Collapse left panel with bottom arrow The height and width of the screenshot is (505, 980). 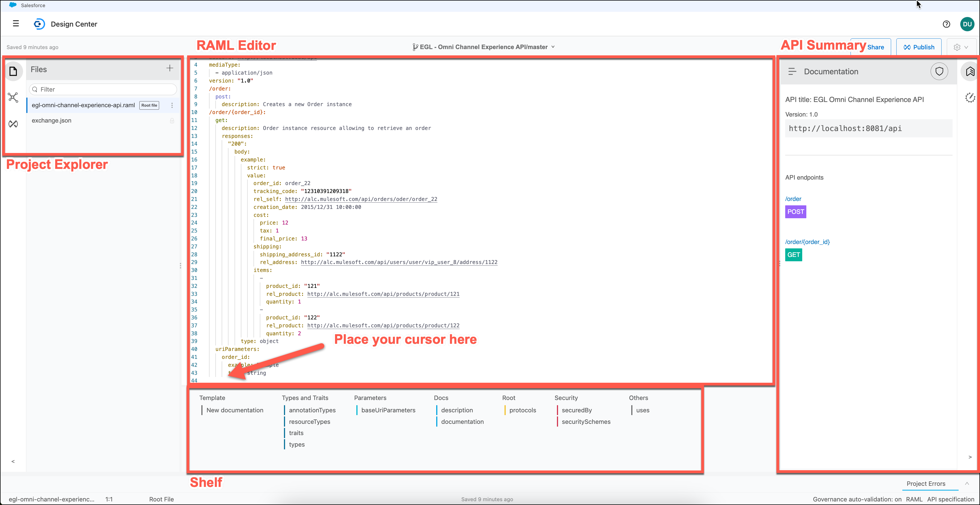pyautogui.click(x=13, y=461)
